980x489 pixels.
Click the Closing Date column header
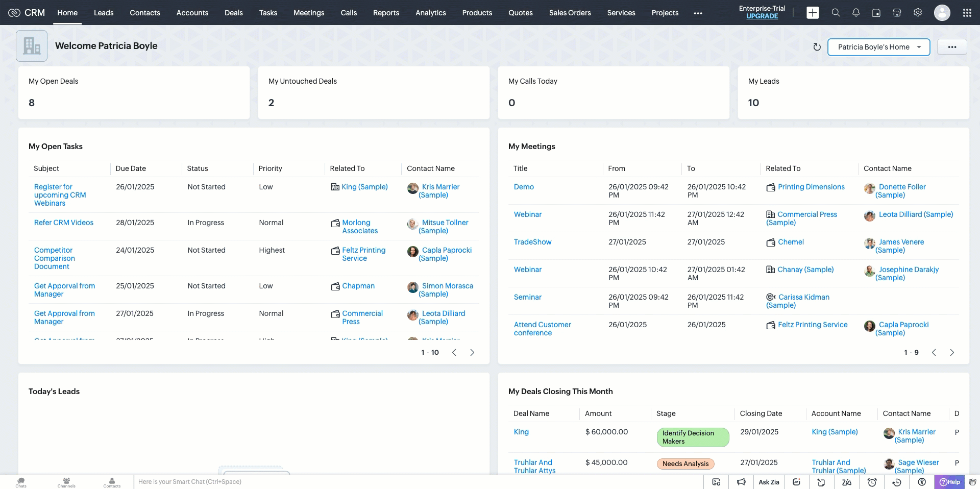tap(761, 413)
